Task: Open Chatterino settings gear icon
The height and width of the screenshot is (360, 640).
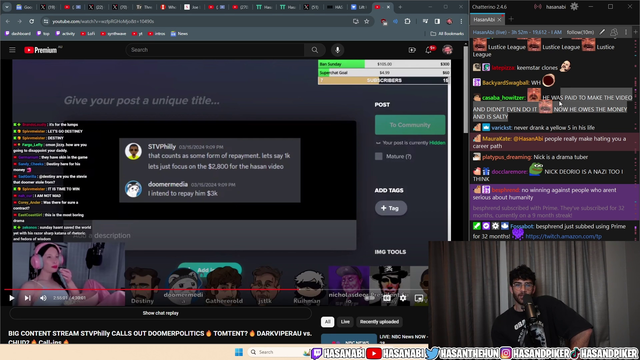Action: coord(574,7)
